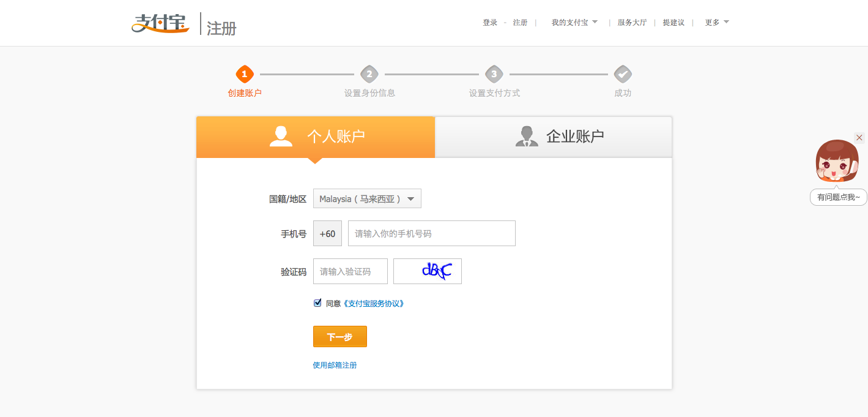The image size is (868, 417).
Task: Open the 提建议 suggestions link
Action: pos(673,23)
